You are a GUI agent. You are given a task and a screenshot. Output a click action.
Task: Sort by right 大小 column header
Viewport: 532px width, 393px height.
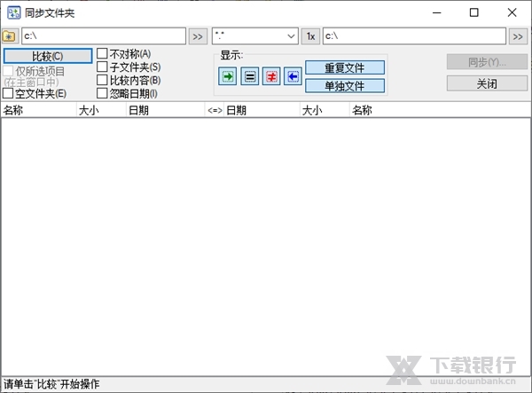pyautogui.click(x=325, y=110)
